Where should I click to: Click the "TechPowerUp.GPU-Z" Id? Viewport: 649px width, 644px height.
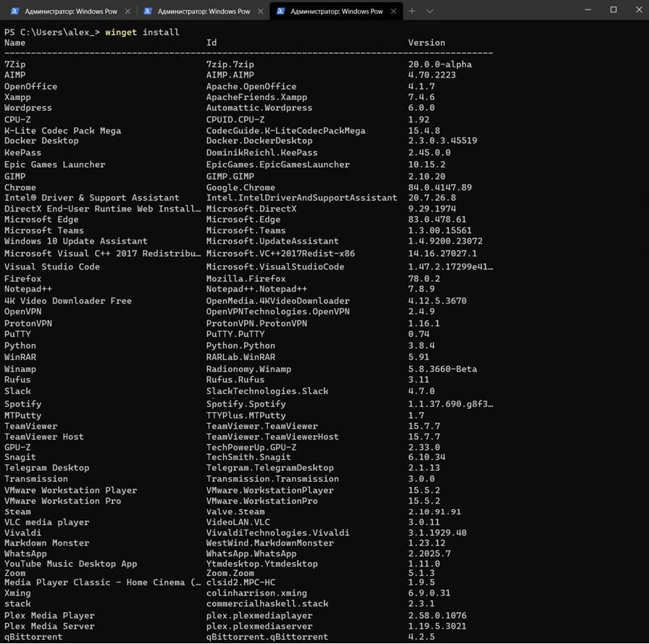point(251,448)
